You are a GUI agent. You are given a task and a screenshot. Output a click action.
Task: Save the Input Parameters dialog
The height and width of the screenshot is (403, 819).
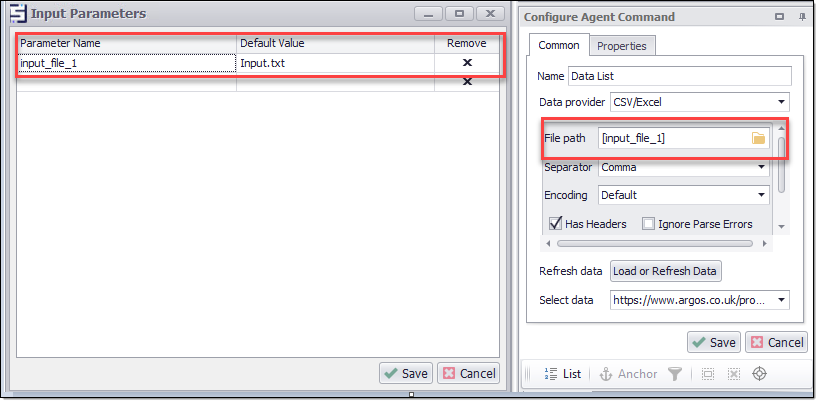pyautogui.click(x=405, y=373)
